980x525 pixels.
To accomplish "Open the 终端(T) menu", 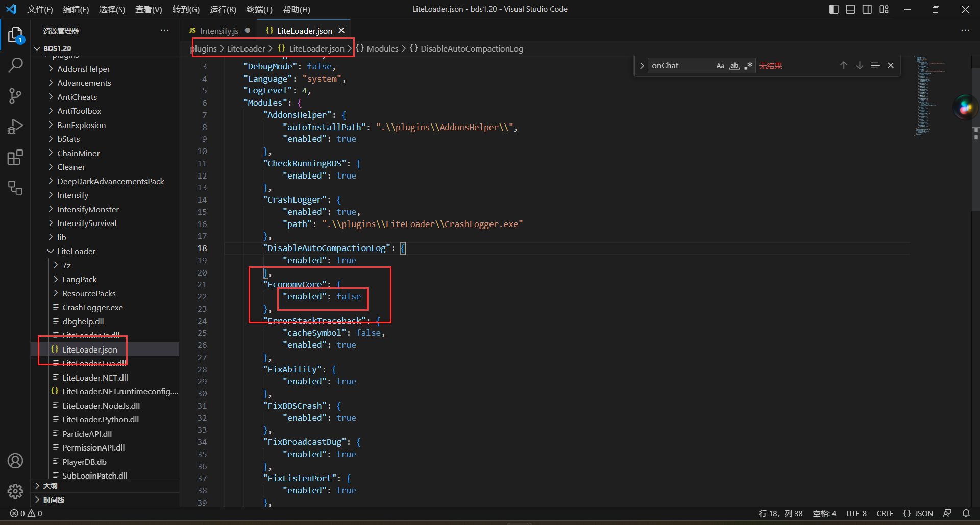I will tap(259, 9).
